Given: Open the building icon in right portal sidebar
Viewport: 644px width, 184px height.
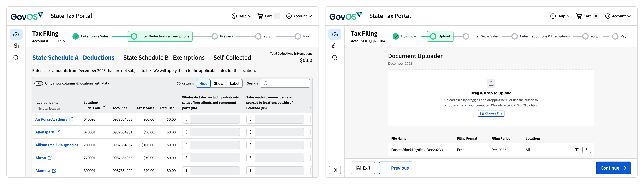Looking at the screenshot, I should click(335, 46).
